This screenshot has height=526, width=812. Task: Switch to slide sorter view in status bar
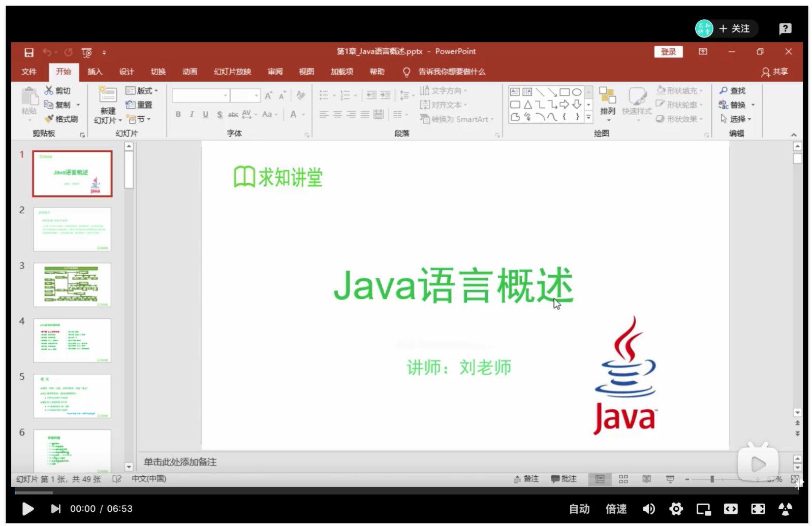click(623, 479)
